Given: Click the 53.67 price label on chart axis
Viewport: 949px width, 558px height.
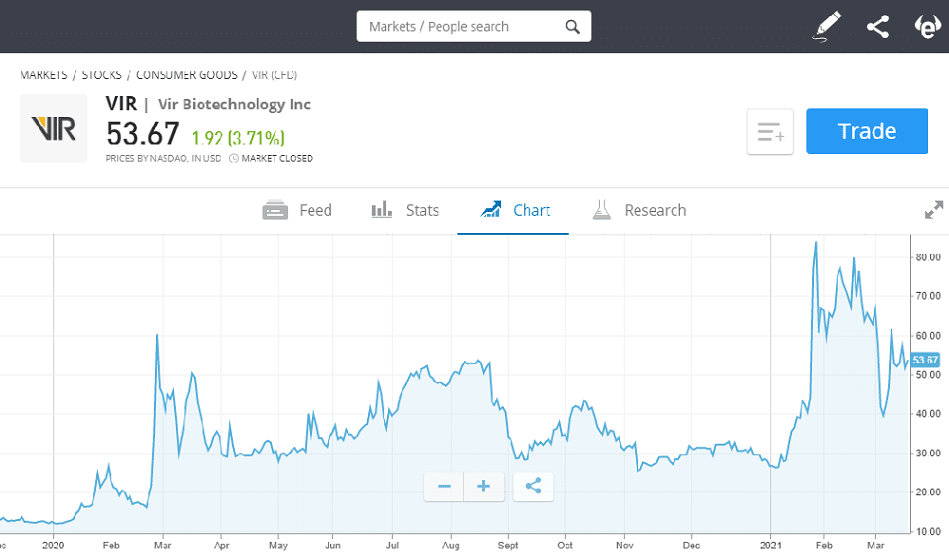Looking at the screenshot, I should [x=925, y=360].
